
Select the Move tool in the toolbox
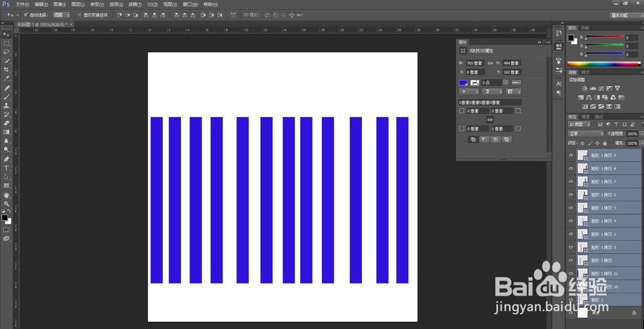pyautogui.click(x=6, y=34)
